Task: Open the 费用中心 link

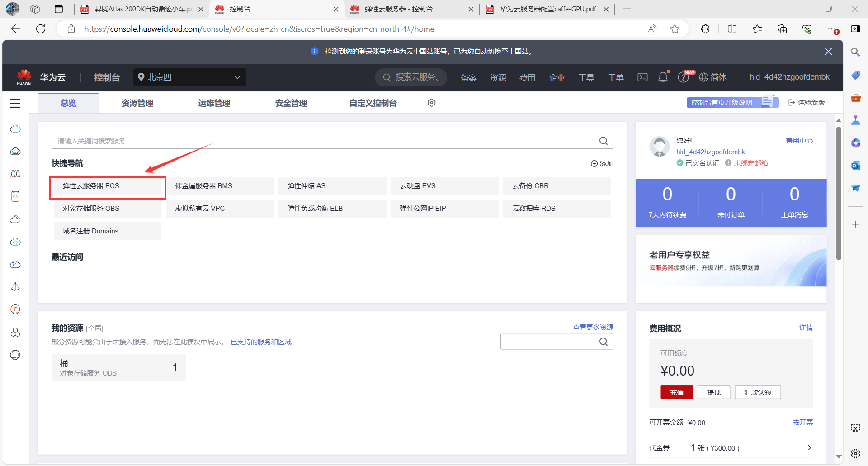Action: point(799,141)
